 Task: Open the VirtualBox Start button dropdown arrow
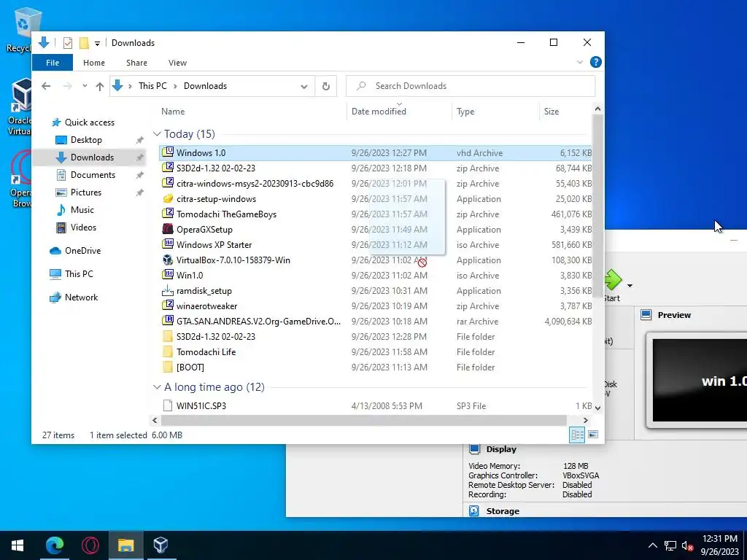(630, 286)
